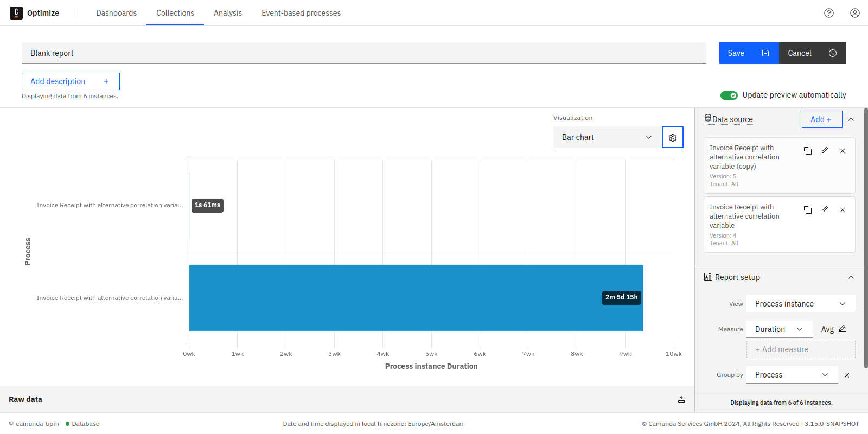The height and width of the screenshot is (434, 868).
Task: Remove the Version 5 data source
Action: coord(843,151)
